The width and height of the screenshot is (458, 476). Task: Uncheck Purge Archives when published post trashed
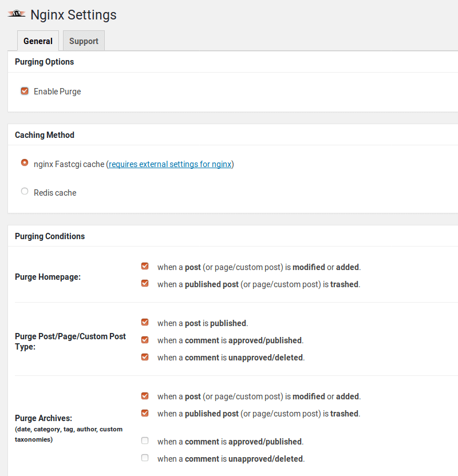(x=145, y=412)
